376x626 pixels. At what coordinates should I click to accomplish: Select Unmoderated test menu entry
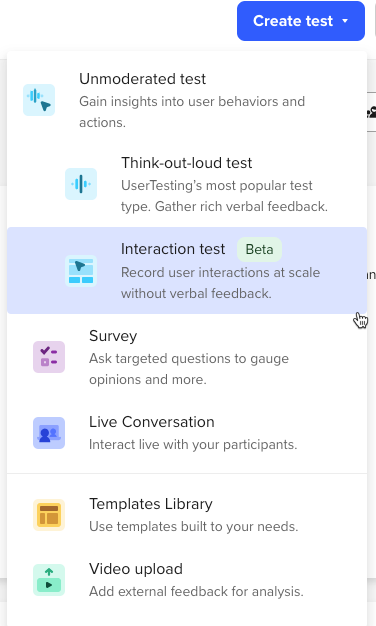point(187,100)
